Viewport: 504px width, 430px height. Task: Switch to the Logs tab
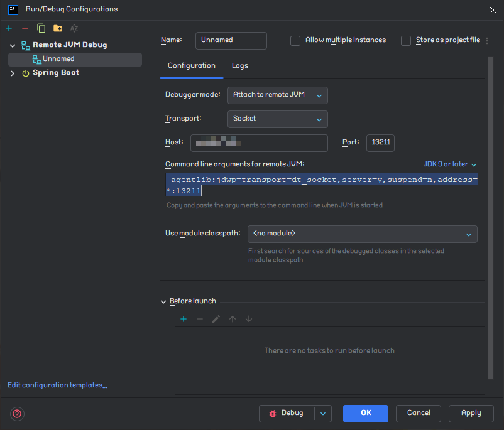coord(240,65)
